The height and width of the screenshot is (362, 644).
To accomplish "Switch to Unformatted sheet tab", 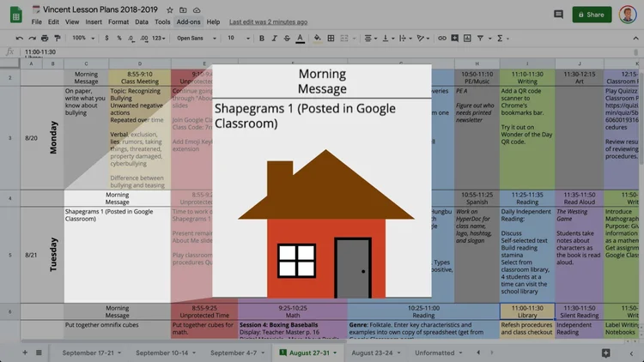I will point(434,353).
